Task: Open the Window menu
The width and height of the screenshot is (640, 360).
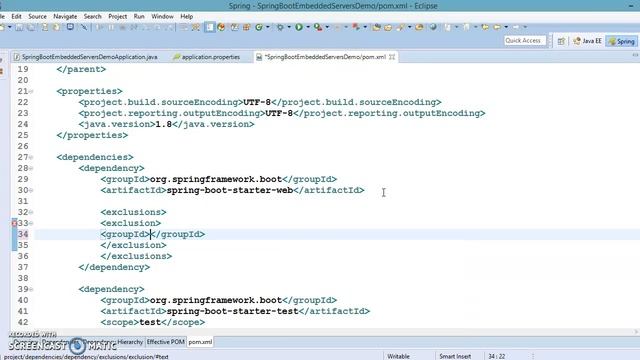Action: click(x=162, y=16)
